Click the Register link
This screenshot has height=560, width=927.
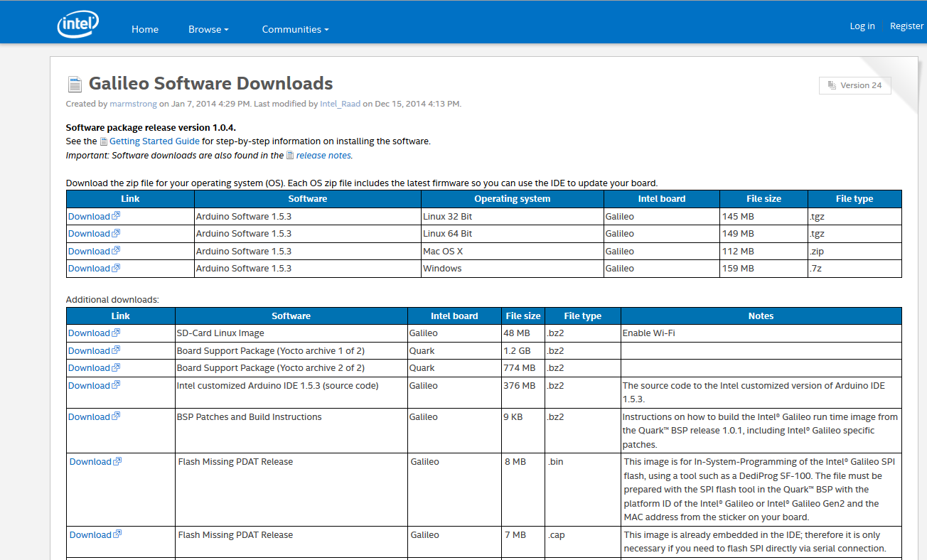pos(906,26)
